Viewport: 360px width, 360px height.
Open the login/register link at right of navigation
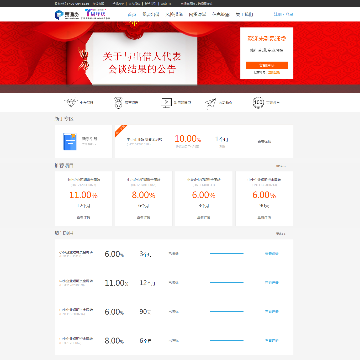pyautogui.click(x=283, y=14)
